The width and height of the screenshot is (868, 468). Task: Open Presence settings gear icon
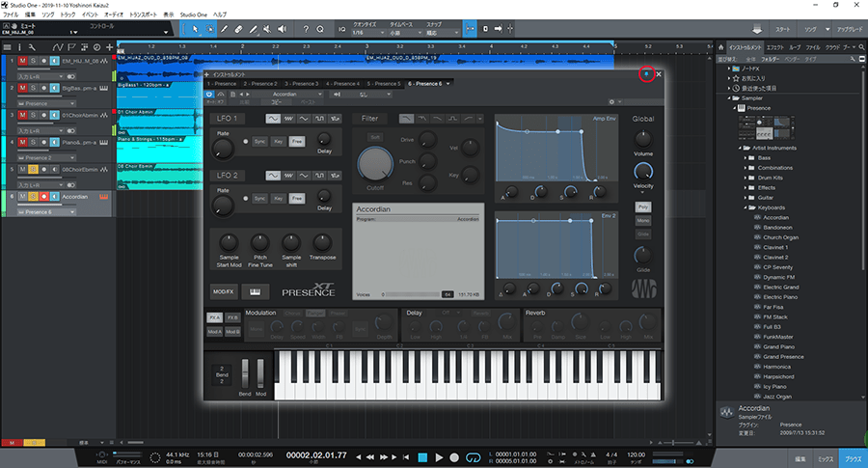[x=611, y=102]
